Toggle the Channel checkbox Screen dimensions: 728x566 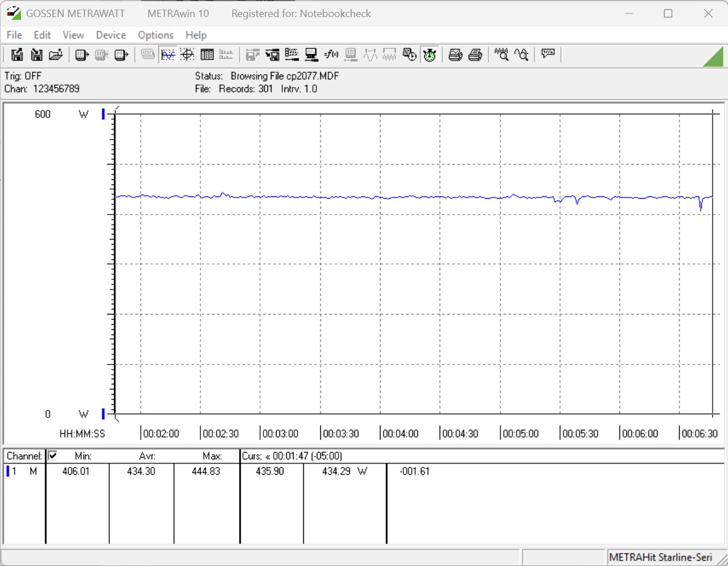coord(53,455)
